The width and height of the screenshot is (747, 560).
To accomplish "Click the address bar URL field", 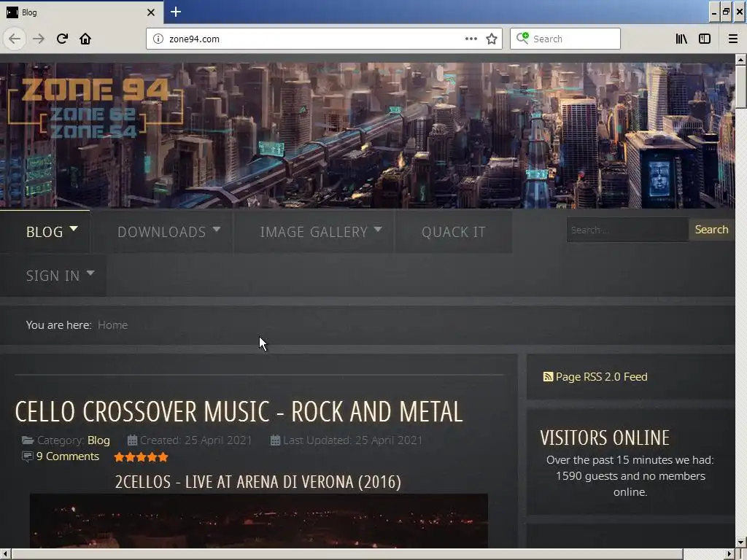I will tap(314, 39).
